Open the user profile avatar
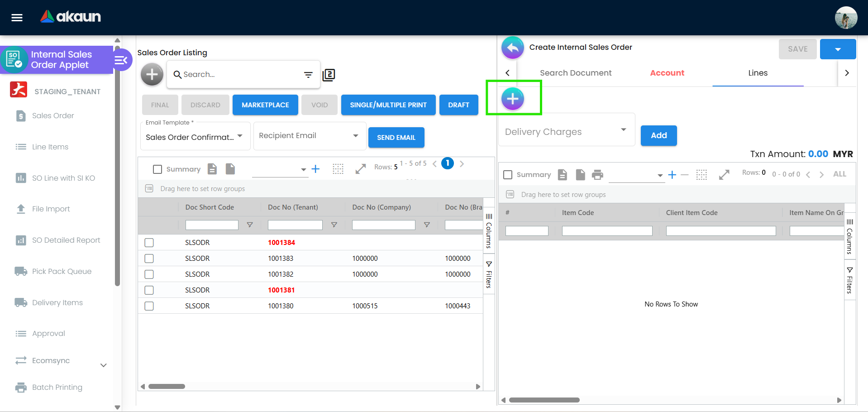This screenshot has height=412, width=868. point(845,18)
